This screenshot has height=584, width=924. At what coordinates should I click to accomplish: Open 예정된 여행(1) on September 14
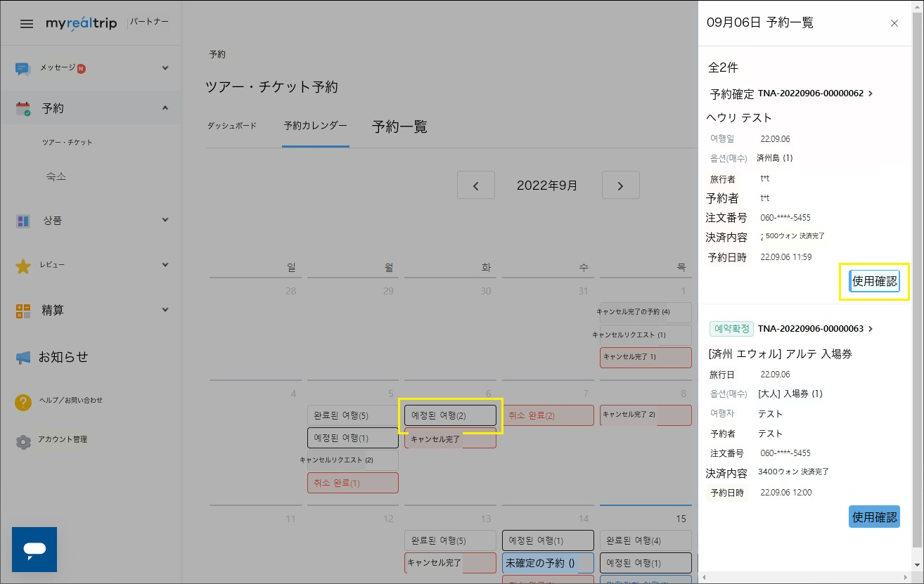pos(548,540)
